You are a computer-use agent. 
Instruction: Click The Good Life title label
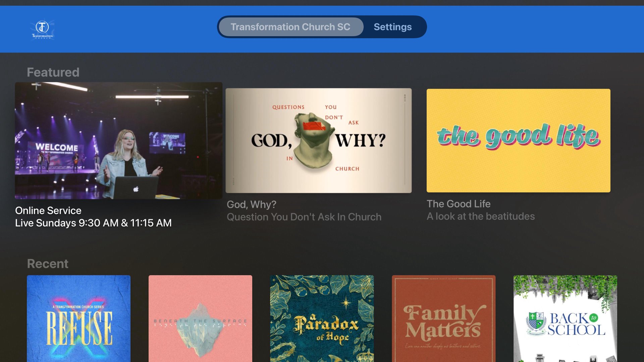459,204
